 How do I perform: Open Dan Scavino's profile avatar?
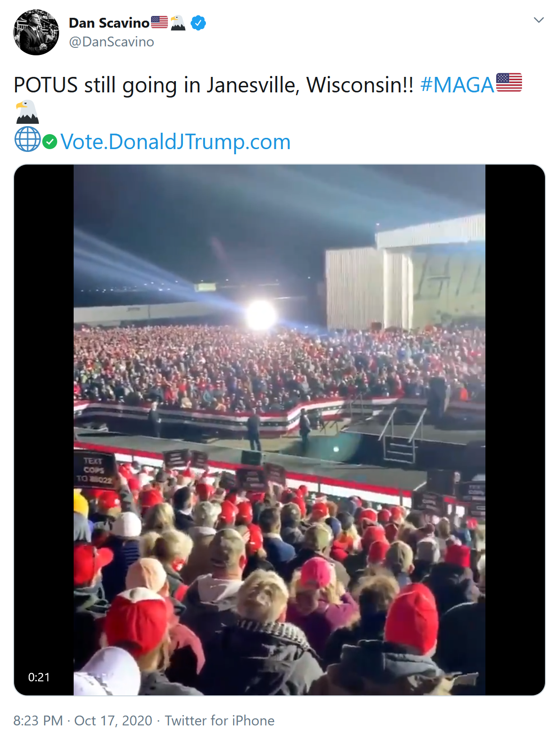click(x=36, y=32)
